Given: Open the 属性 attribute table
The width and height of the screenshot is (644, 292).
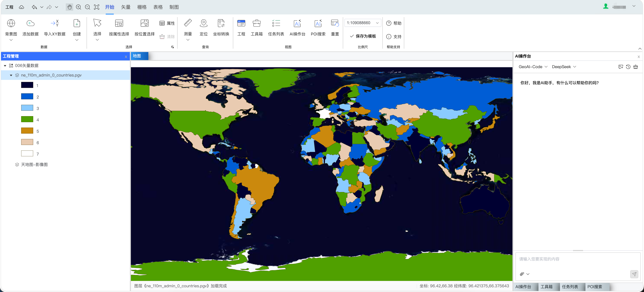Looking at the screenshot, I should coord(167,23).
